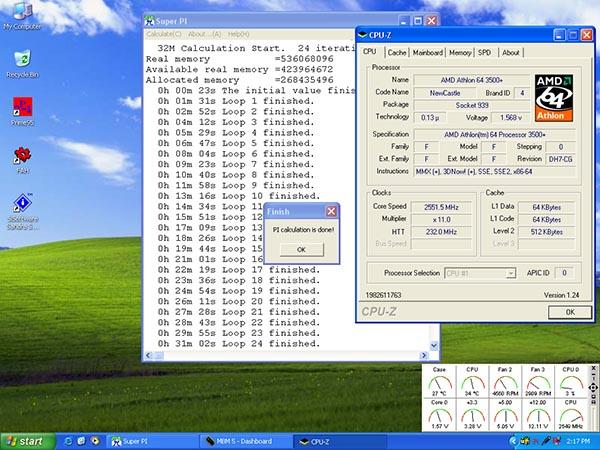
Task: Click the pen-shaped system tray icon
Action: [x=546, y=441]
